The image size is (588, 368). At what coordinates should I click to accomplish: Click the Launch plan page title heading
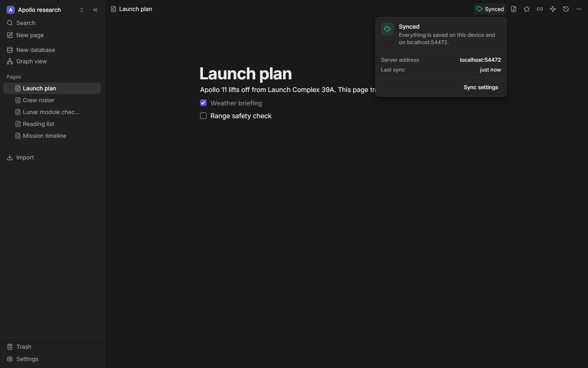pyautogui.click(x=246, y=74)
